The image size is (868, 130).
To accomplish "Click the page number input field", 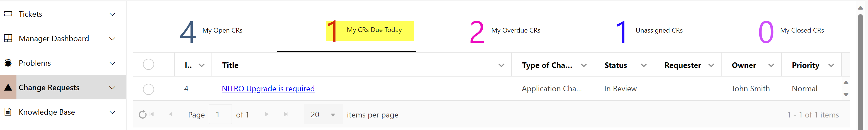I will pos(220,114).
